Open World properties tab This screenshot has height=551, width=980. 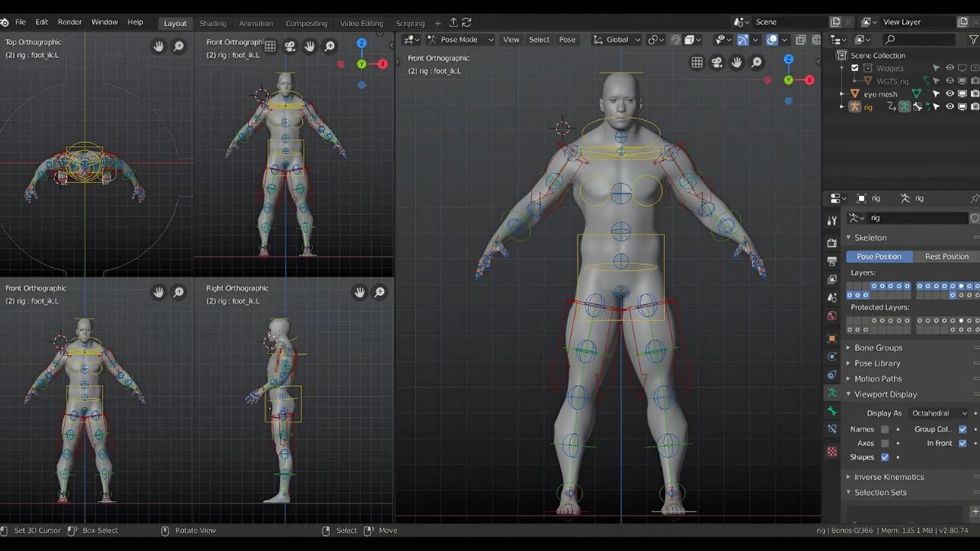tap(831, 317)
